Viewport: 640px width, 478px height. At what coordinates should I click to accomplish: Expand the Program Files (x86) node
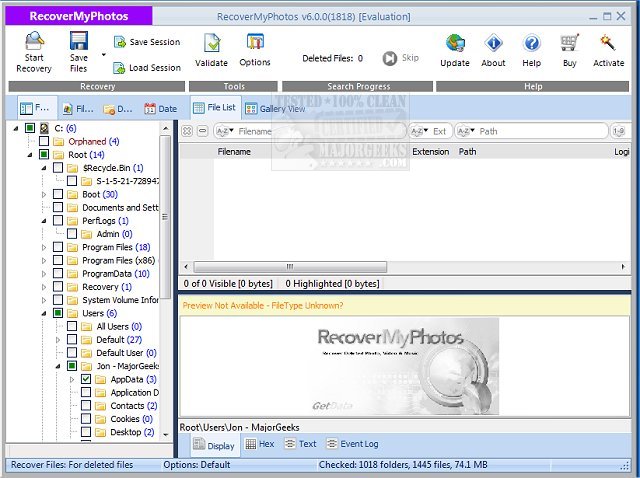click(44, 260)
